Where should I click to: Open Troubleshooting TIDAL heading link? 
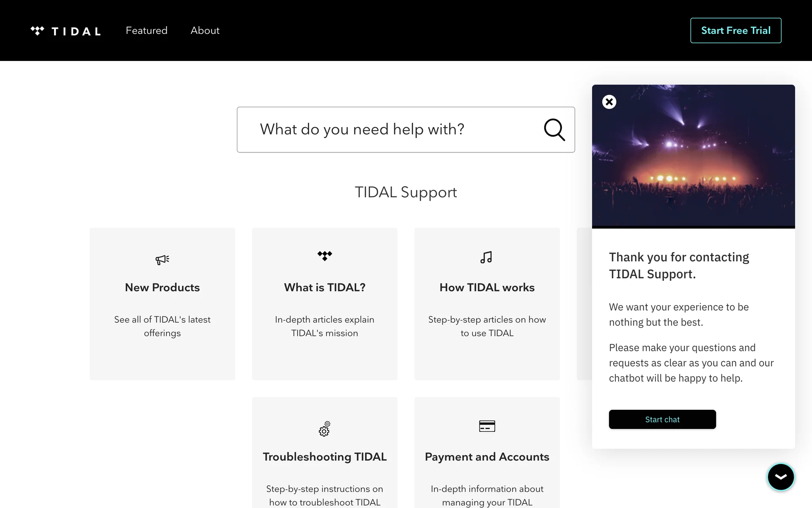pos(325,457)
